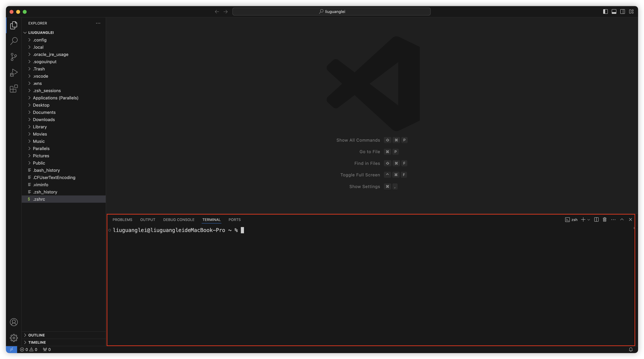Switch to the PROBLEMS tab
Viewport: 644px width, 359px height.
(122, 220)
